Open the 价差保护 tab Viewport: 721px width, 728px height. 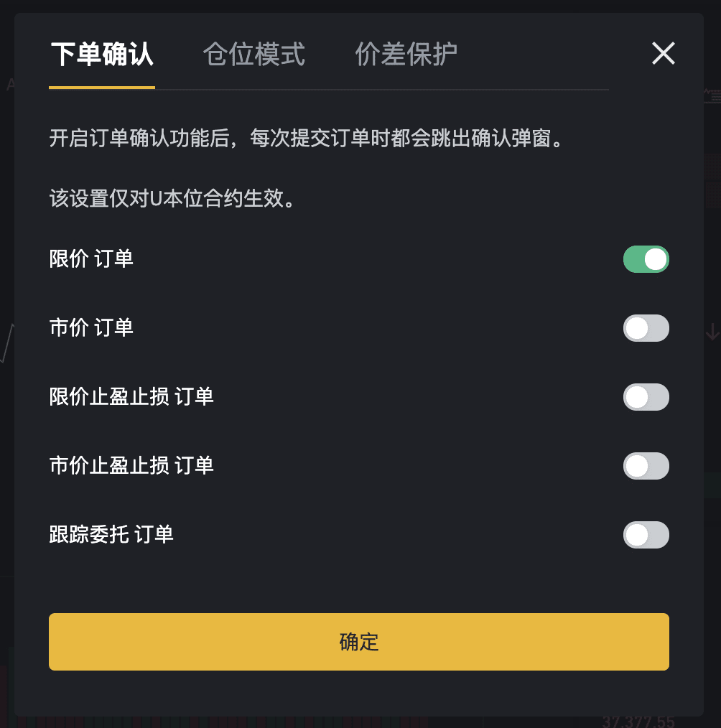click(406, 54)
